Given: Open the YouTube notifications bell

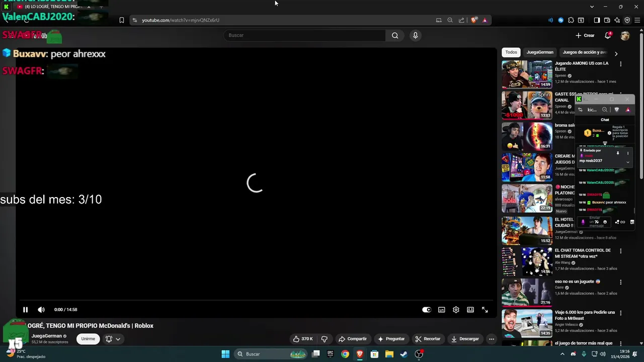Looking at the screenshot, I should 608,35.
